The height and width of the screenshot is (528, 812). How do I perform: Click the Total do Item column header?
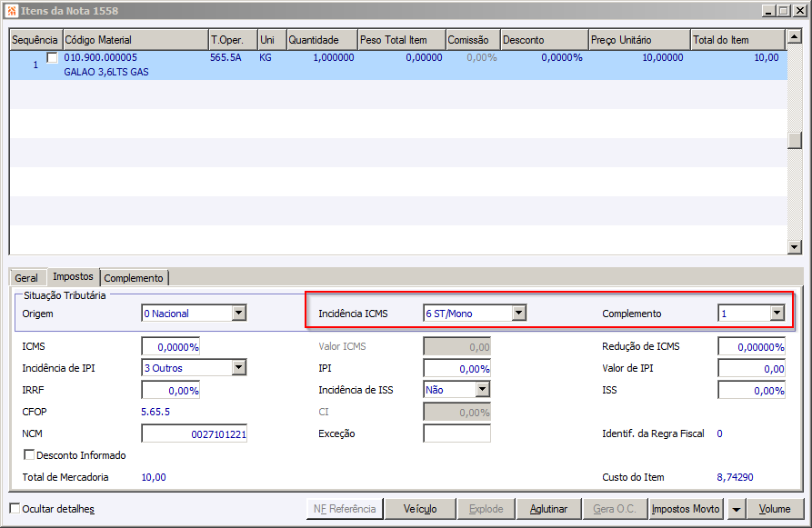coord(738,40)
